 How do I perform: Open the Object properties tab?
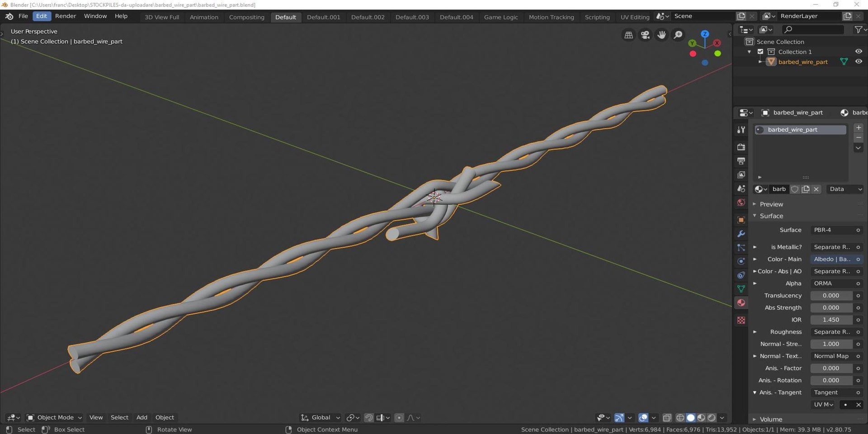point(741,220)
